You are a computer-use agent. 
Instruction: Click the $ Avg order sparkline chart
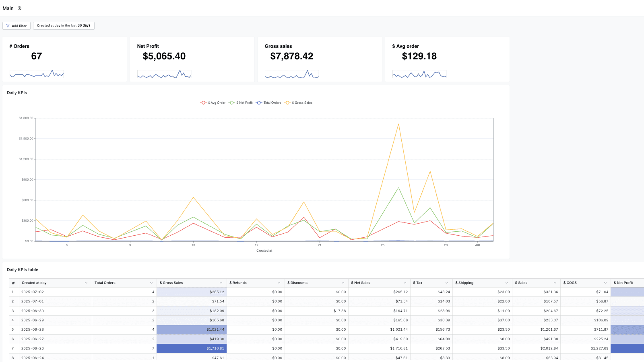coord(419,74)
